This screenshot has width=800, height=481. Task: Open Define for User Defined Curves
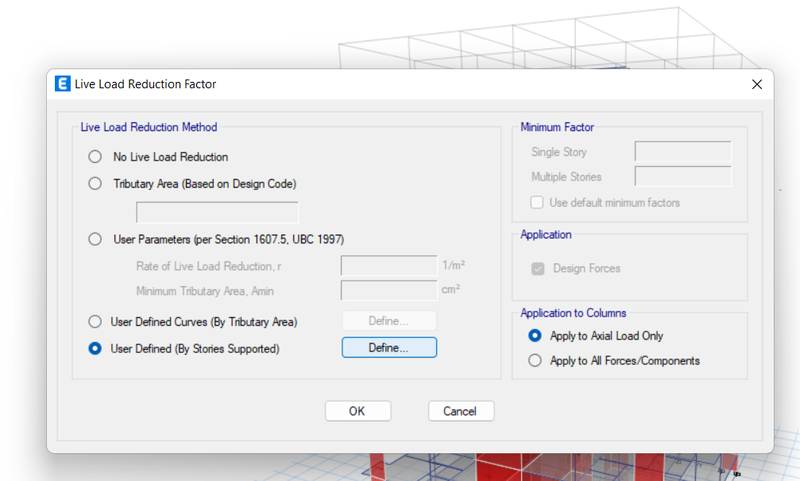[x=389, y=321]
